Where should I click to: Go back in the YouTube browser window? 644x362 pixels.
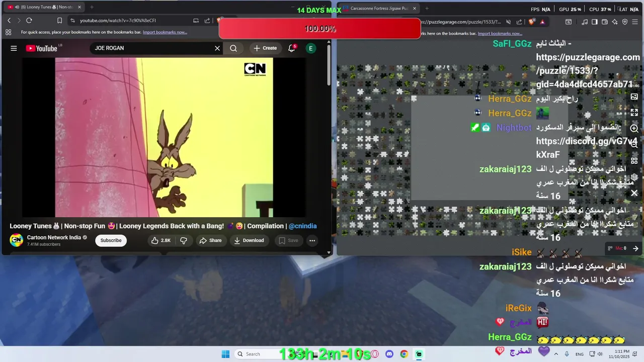(x=9, y=21)
